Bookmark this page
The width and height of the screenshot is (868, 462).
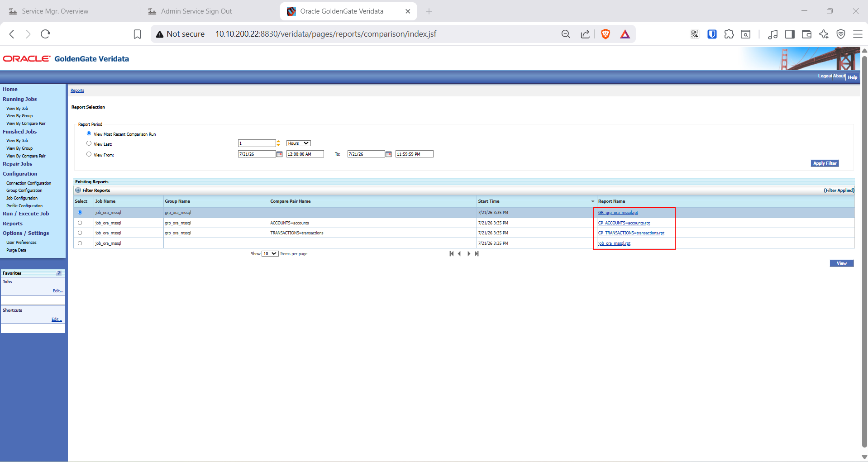pos(137,34)
